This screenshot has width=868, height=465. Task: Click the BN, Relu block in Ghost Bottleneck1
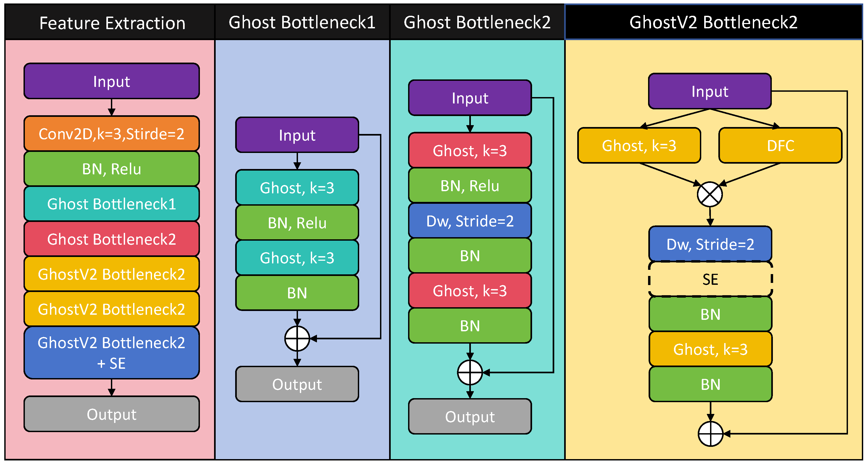(x=297, y=223)
